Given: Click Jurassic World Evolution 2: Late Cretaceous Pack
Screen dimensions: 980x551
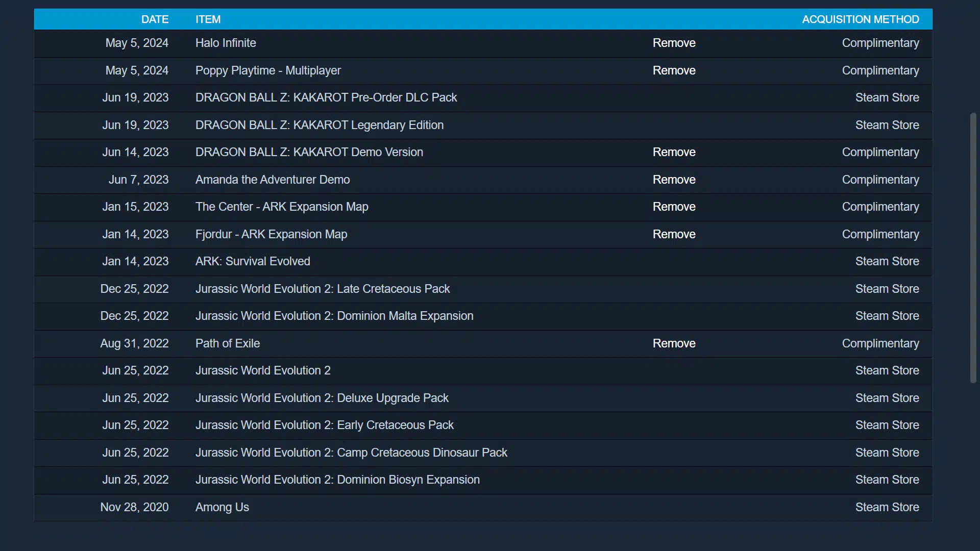Looking at the screenshot, I should 323,289.
